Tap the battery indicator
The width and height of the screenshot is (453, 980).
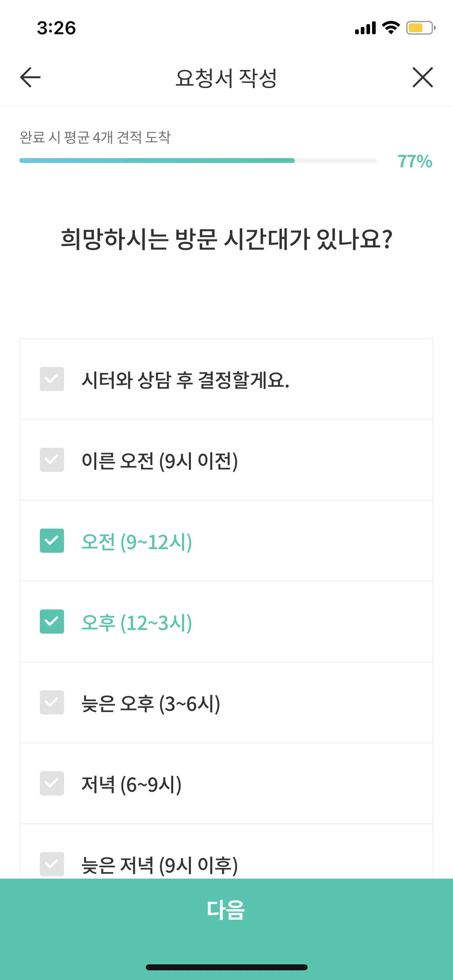click(419, 27)
